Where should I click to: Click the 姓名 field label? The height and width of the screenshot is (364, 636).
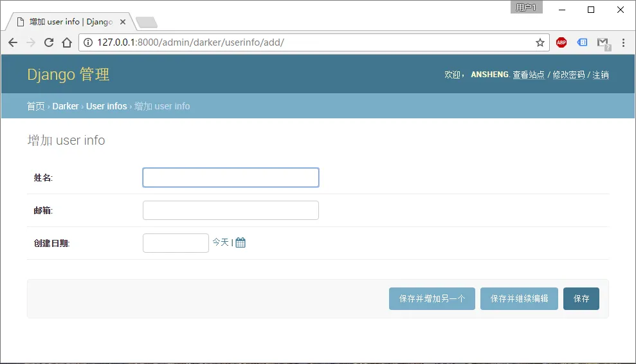[43, 177]
